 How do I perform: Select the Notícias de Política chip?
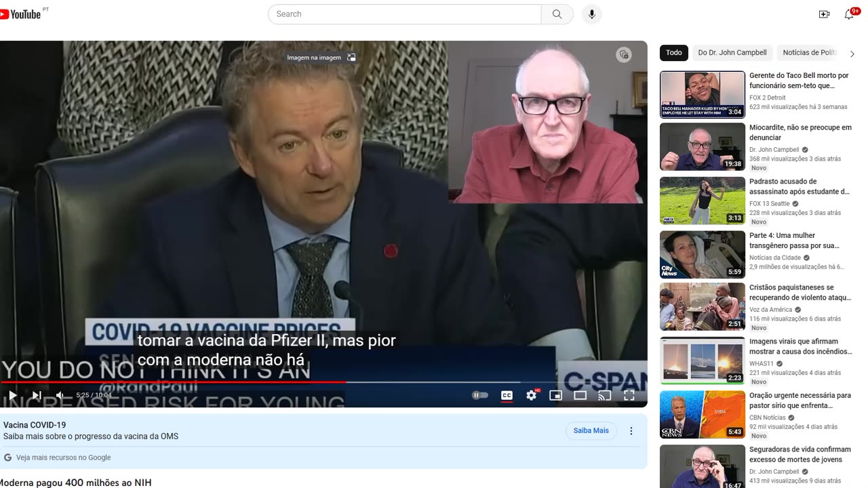click(x=809, y=53)
